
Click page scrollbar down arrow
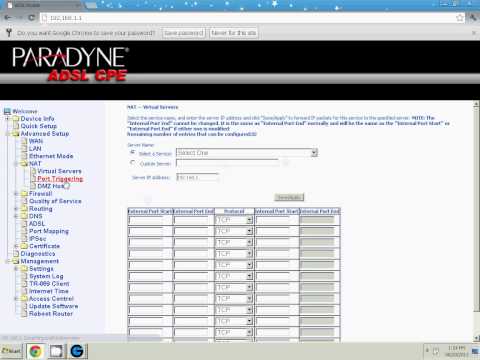pos(476,338)
